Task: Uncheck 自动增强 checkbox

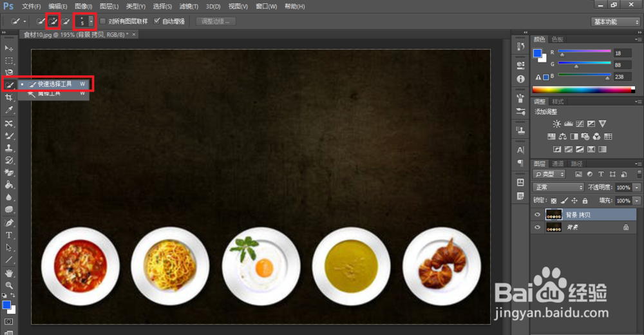Action: point(157,21)
